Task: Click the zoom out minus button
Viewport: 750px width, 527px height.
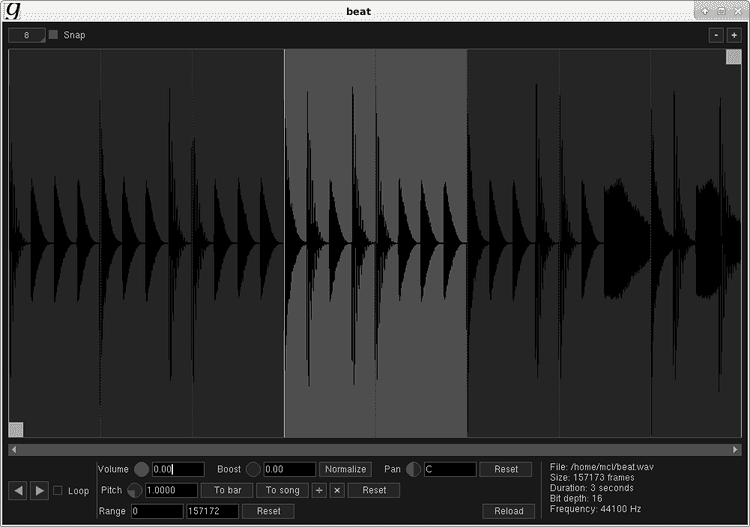Action: (716, 35)
